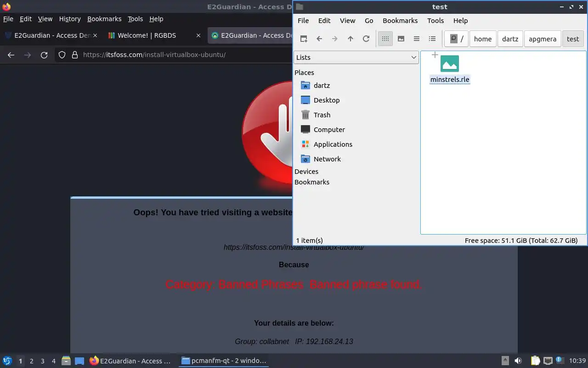Click the root path button
588x368 pixels.
[x=456, y=39]
